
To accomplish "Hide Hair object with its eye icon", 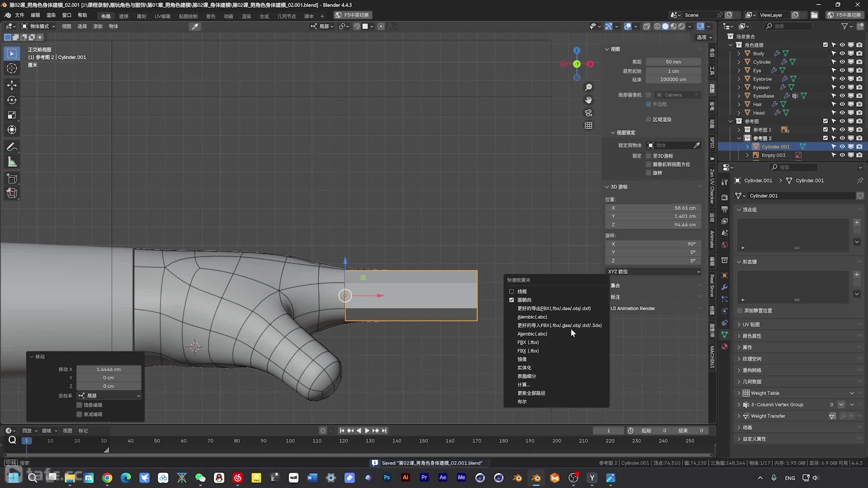I will pyautogui.click(x=842, y=104).
